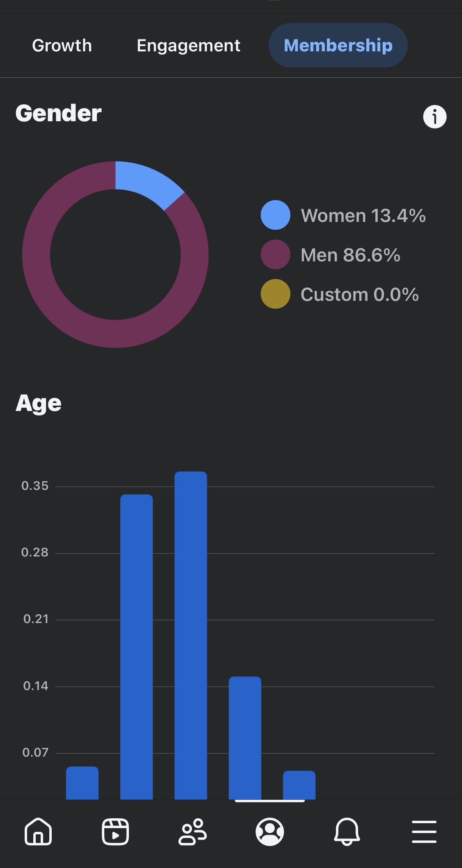Tap the Women segment of gender donut
Screen dimensions: 462x868
click(147, 182)
